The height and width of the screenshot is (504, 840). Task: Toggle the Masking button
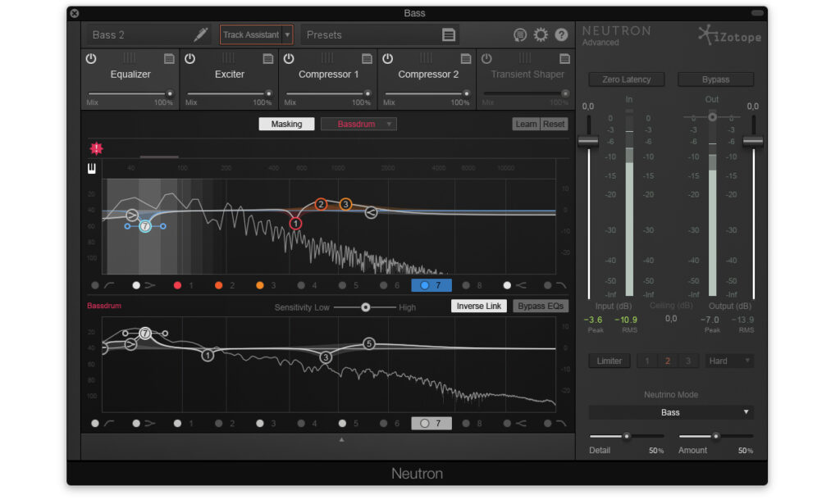click(x=286, y=124)
